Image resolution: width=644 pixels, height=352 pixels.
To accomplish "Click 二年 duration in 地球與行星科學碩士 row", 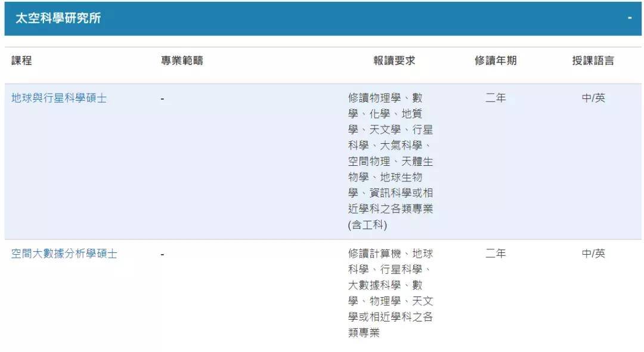I will tap(496, 98).
